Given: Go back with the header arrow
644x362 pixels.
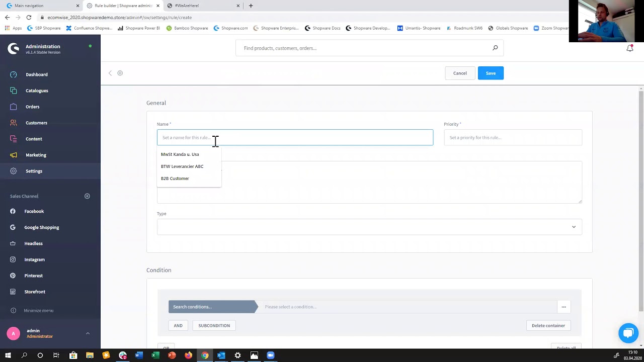Looking at the screenshot, I should click(x=110, y=73).
